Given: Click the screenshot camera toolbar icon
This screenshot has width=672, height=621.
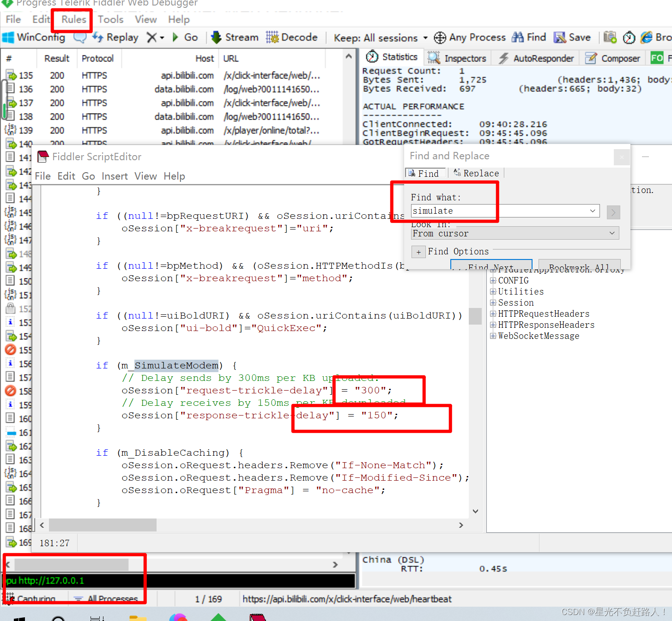Looking at the screenshot, I should pyautogui.click(x=610, y=37).
